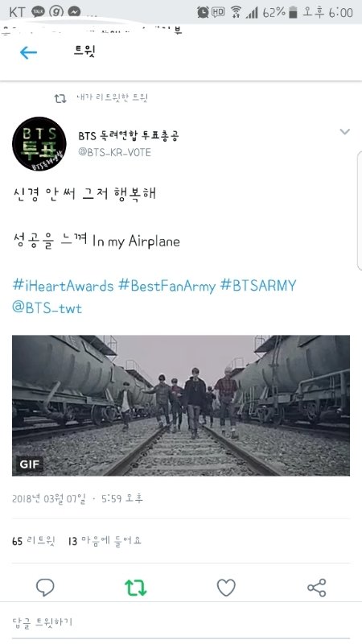
Task: Open the @BTS_twt mention
Action: [47, 308]
